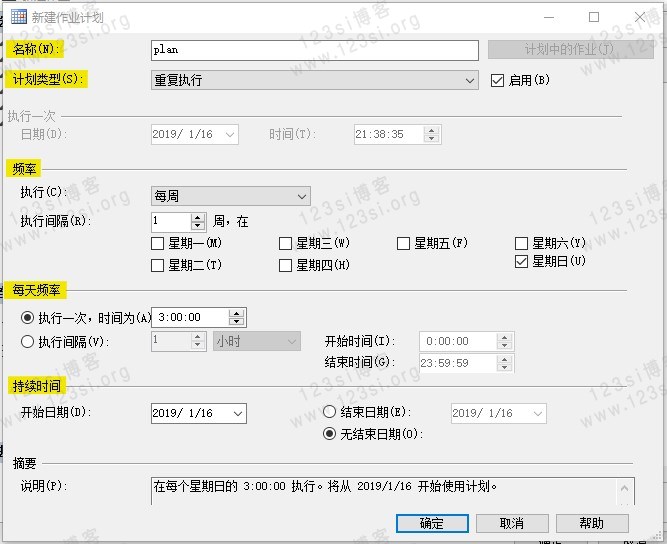The image size is (667, 544).
Task: Open the 执行一次 日期(D) date dropdown
Action: coord(194,134)
